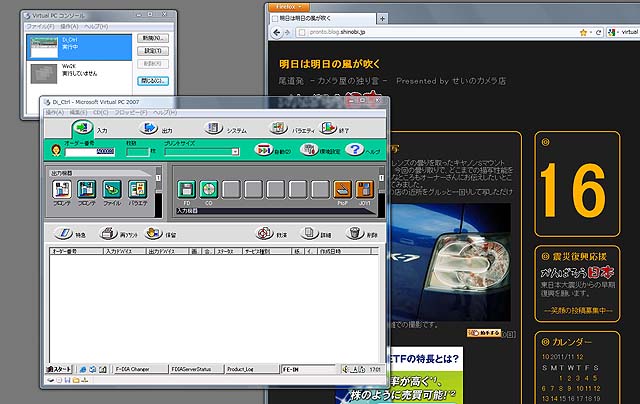Click the blue car headlight photo
Viewport: 640px width, 404px height.
[x=451, y=262]
